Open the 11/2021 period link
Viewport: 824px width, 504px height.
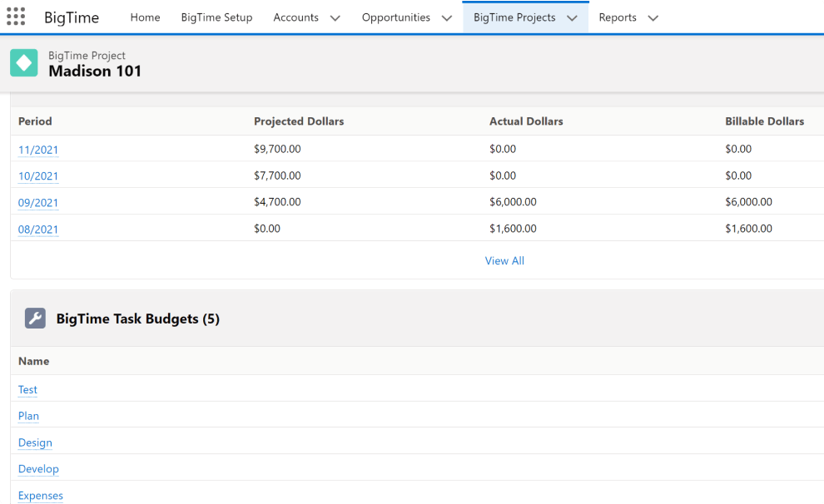coord(38,150)
